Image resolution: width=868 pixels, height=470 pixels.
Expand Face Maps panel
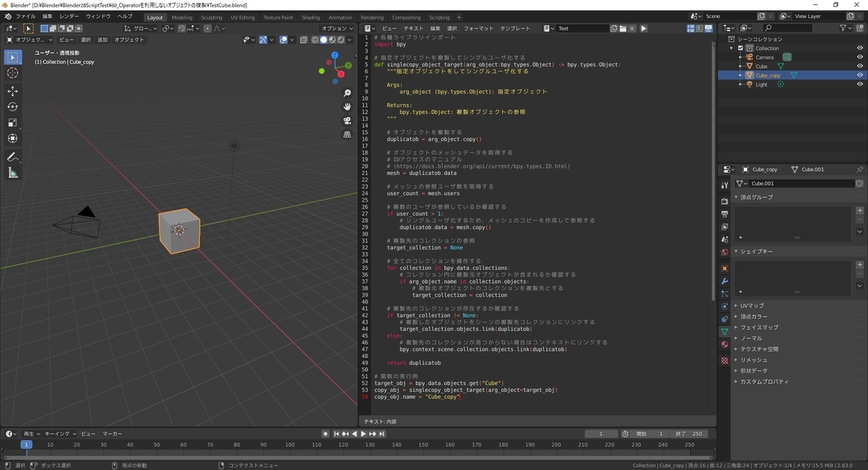(759, 328)
